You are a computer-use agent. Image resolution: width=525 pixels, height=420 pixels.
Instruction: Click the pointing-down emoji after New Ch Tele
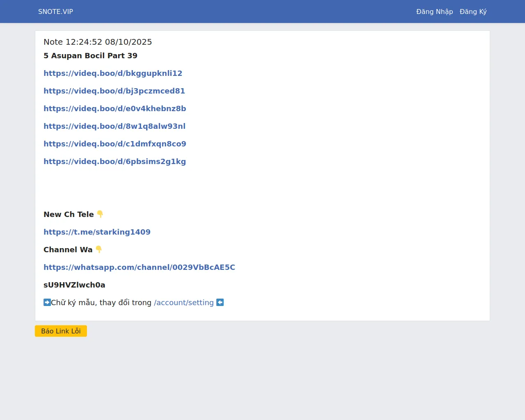point(100,214)
